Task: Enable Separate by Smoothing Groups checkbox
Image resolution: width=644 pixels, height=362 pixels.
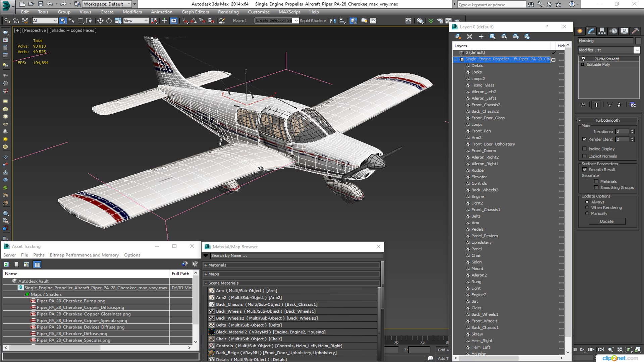Action: pyautogui.click(x=596, y=188)
